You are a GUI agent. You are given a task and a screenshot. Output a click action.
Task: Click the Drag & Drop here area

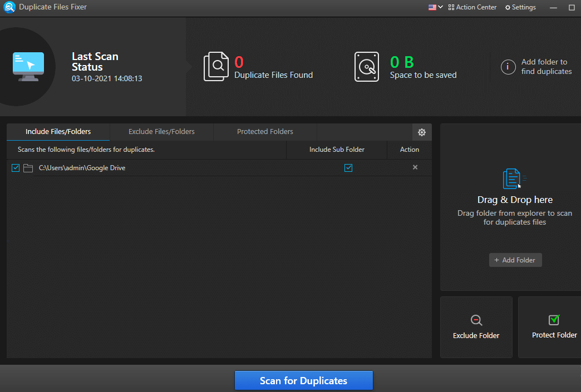(x=515, y=200)
